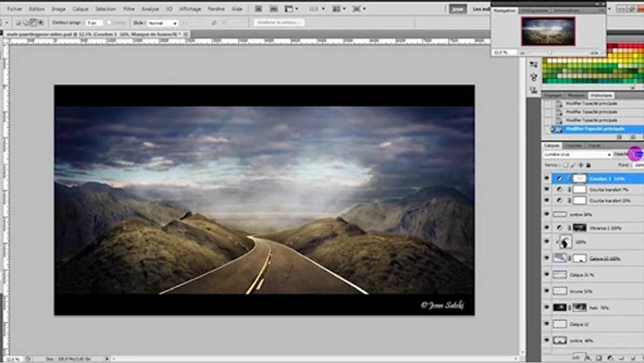
Task: Click the top collapsed panel dock icon
Action: [x=534, y=65]
